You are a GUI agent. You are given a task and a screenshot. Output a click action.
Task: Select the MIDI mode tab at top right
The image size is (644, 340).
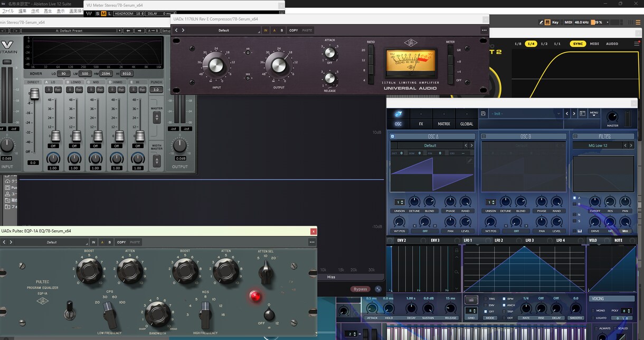pyautogui.click(x=594, y=44)
